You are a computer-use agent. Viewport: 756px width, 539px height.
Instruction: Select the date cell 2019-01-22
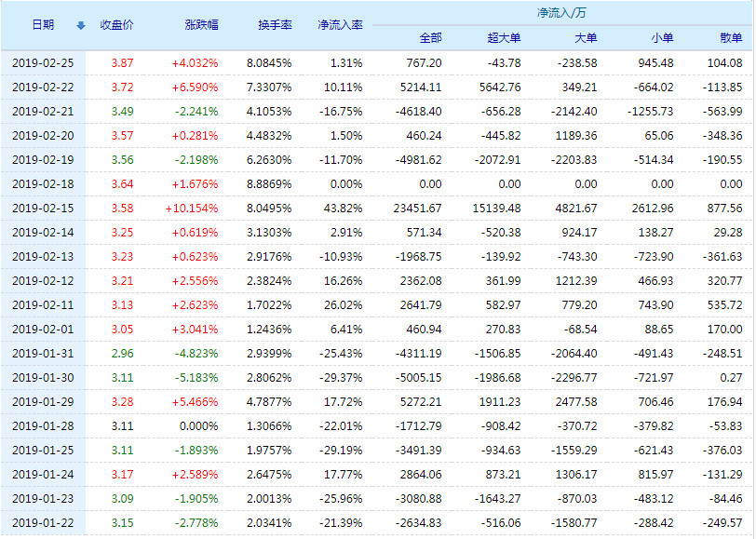click(43, 522)
